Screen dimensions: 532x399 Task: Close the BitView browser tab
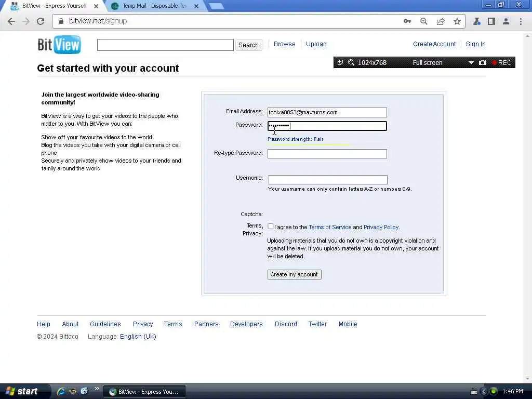pos(96,6)
